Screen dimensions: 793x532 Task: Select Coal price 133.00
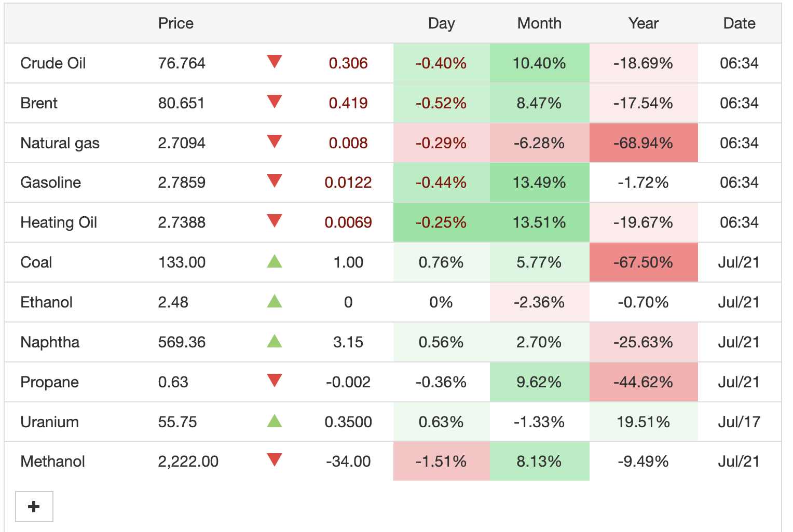pyautogui.click(x=182, y=262)
